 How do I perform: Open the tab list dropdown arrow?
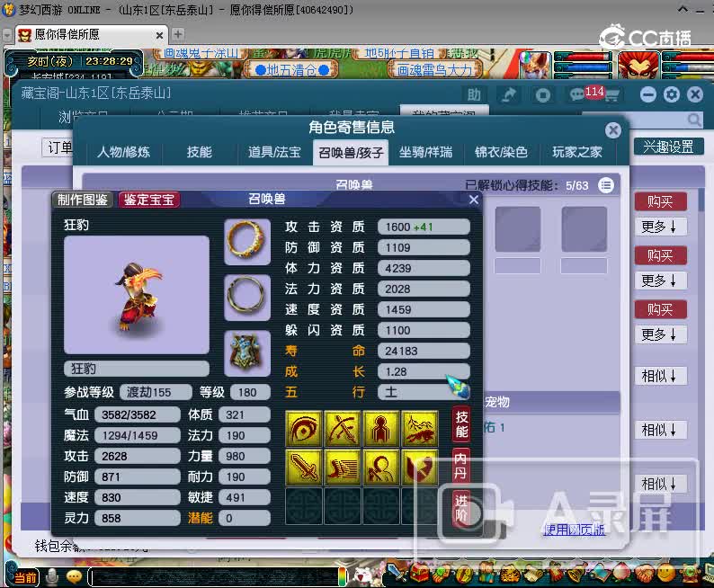click(x=7, y=35)
